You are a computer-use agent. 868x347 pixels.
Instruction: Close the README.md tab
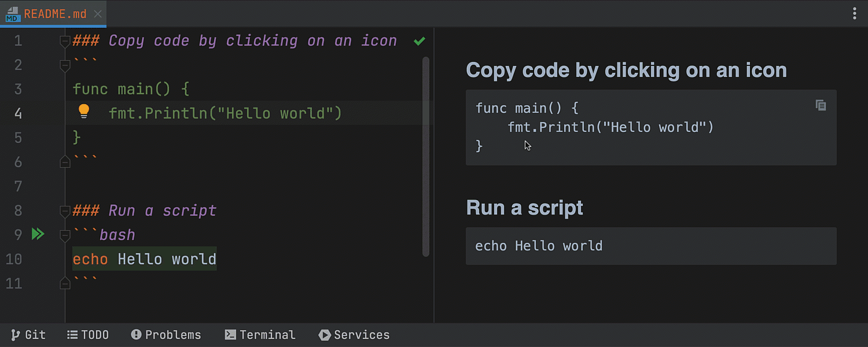pyautogui.click(x=98, y=14)
